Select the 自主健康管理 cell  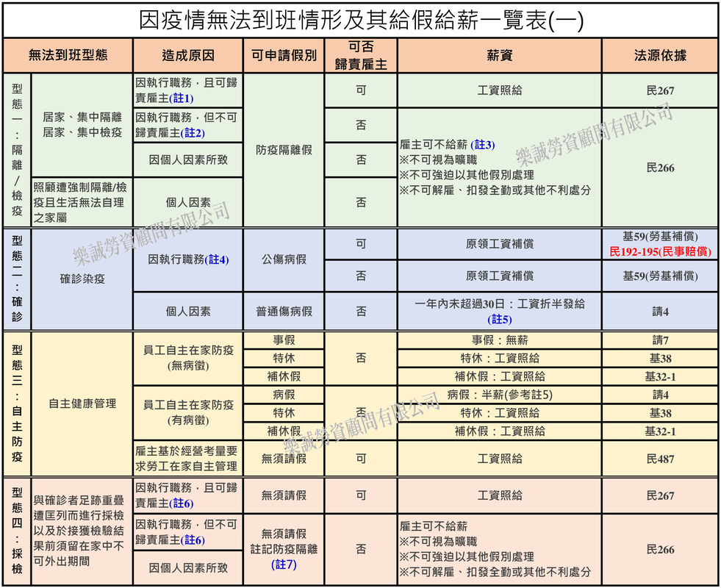tap(82, 404)
